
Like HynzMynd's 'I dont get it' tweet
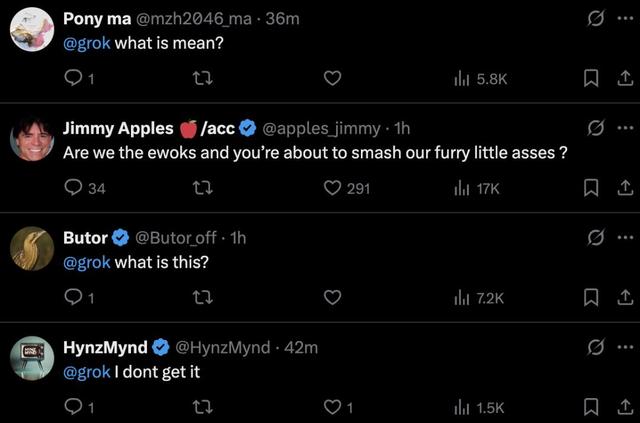(333, 407)
